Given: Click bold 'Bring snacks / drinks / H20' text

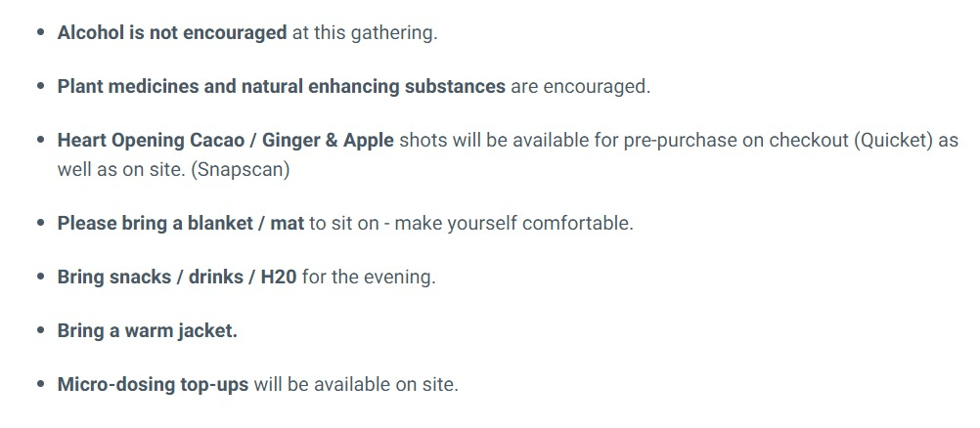Looking at the screenshot, I should click(176, 277).
